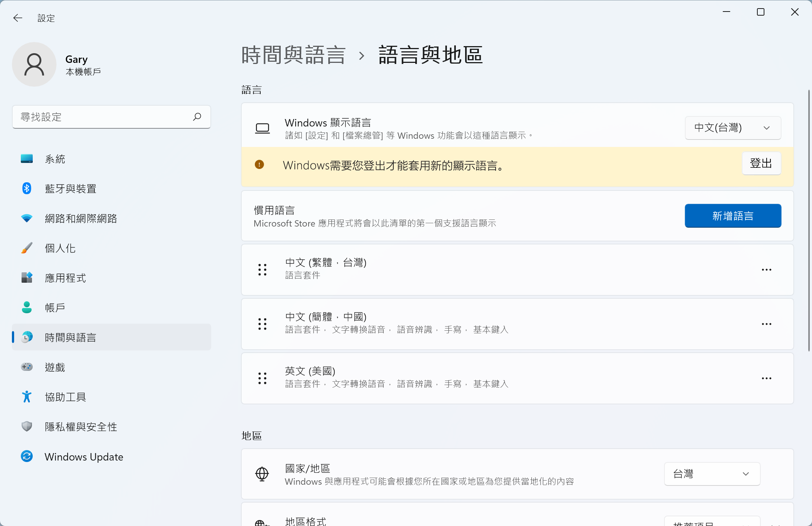Open the 帳戶 person icon

(27, 307)
